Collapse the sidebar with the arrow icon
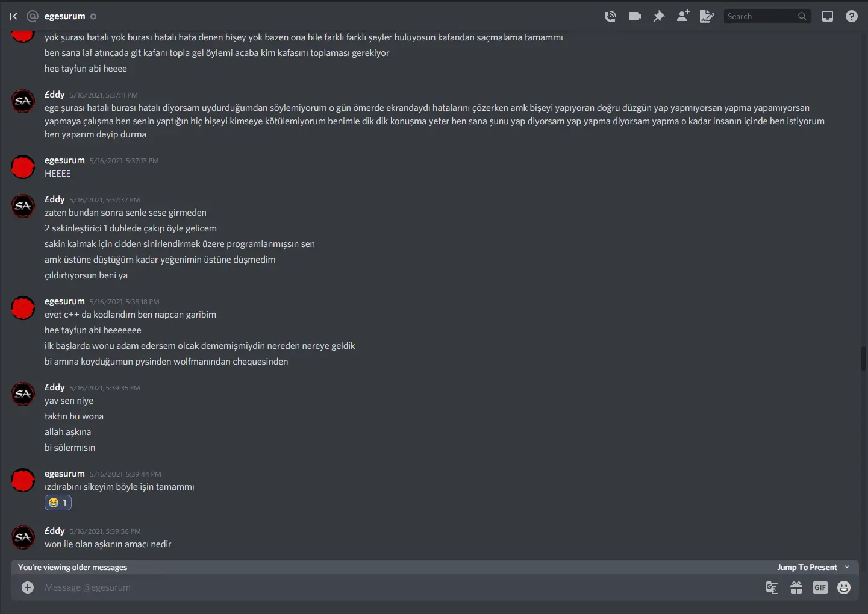Viewport: 868px width, 614px height. [13, 16]
